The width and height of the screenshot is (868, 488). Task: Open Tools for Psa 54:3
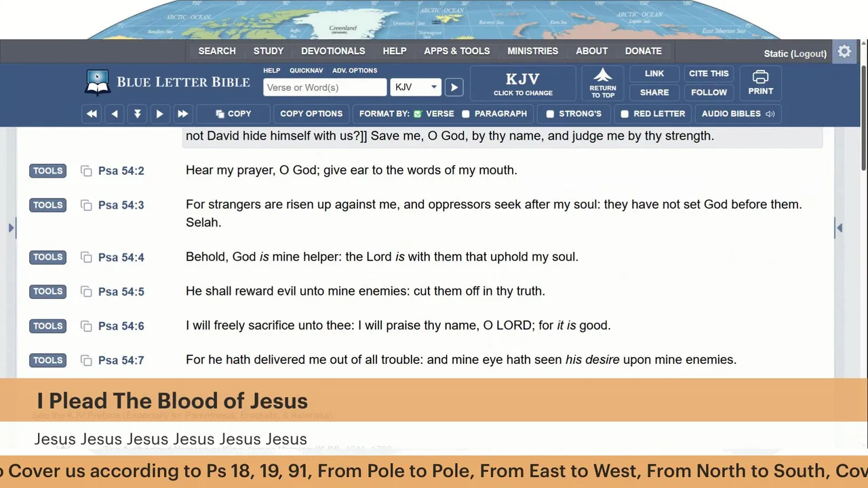point(47,205)
